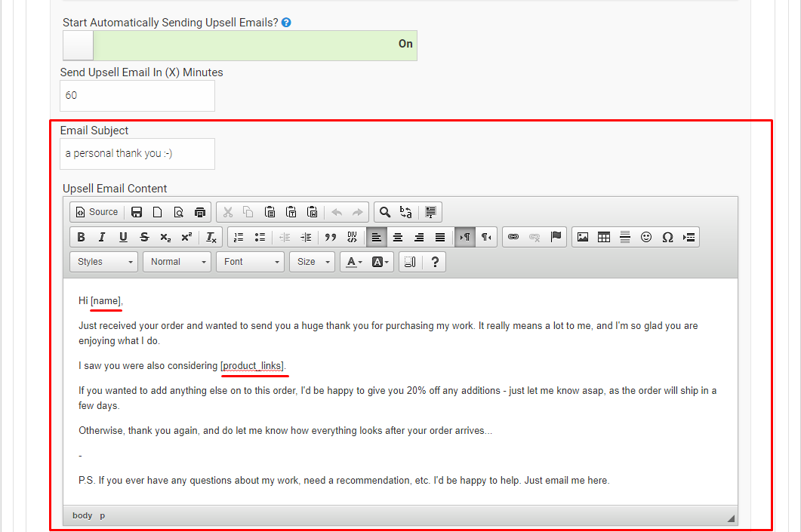
Task: Toggle automatic upsell emails switch
Action: pos(239,45)
